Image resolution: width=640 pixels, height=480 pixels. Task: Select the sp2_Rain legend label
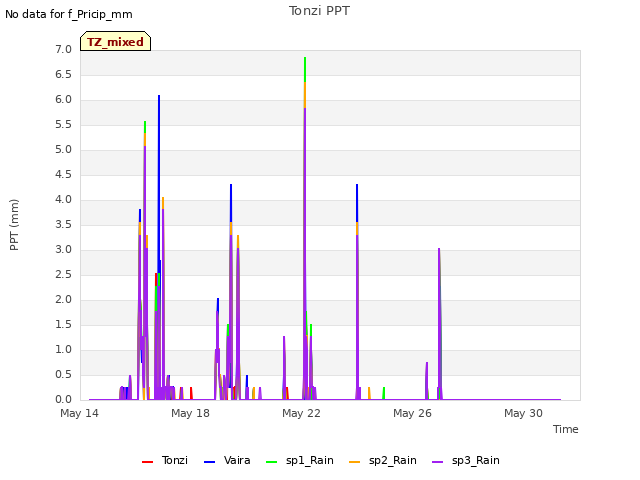pos(393,460)
